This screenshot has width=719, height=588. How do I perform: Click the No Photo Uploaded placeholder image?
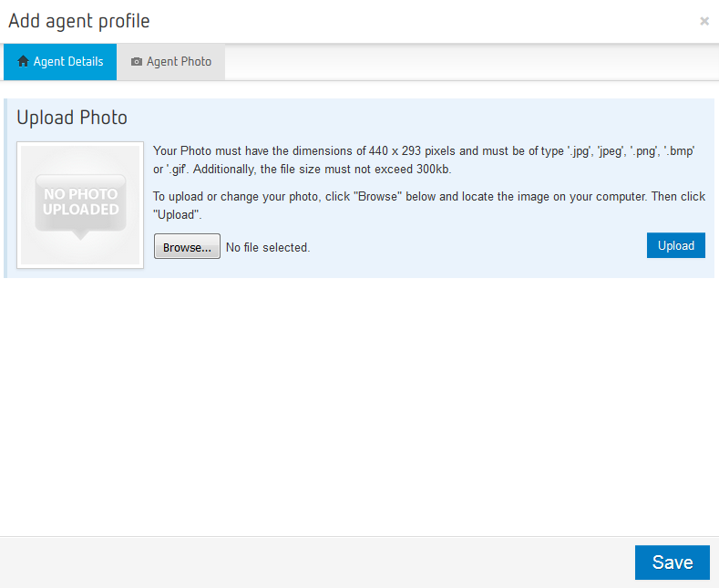pyautogui.click(x=80, y=204)
